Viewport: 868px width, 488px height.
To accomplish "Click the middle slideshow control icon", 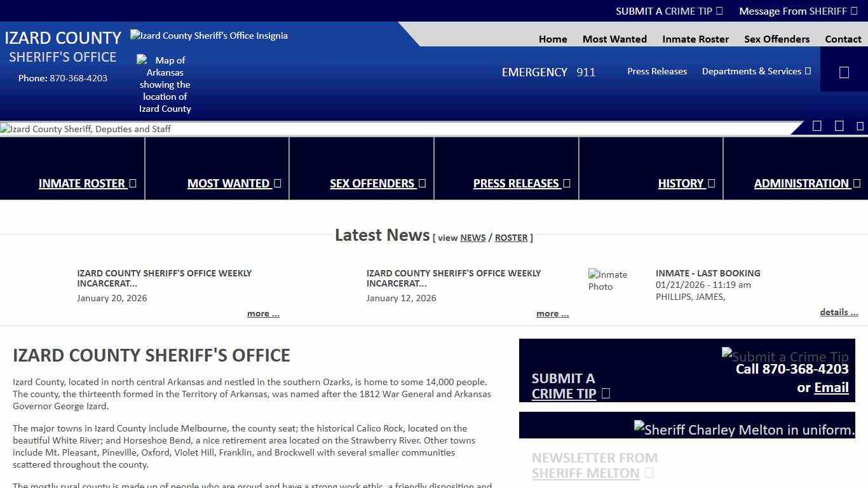I will [839, 126].
